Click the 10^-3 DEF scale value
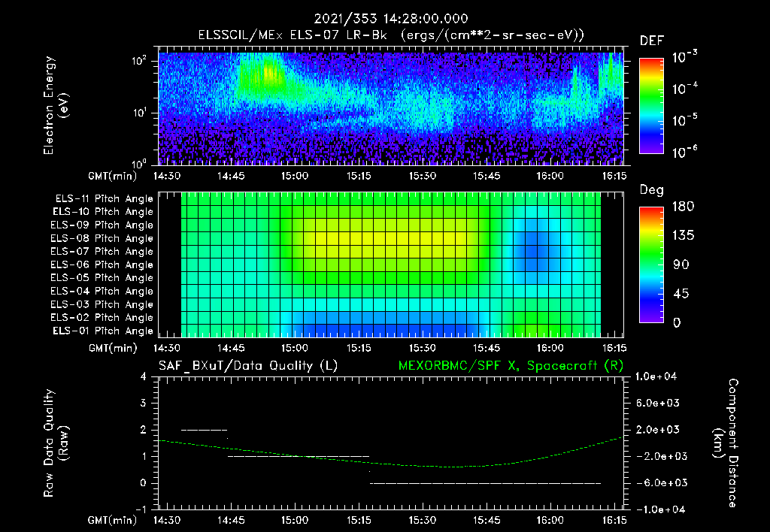770x532 pixels. tap(684, 57)
